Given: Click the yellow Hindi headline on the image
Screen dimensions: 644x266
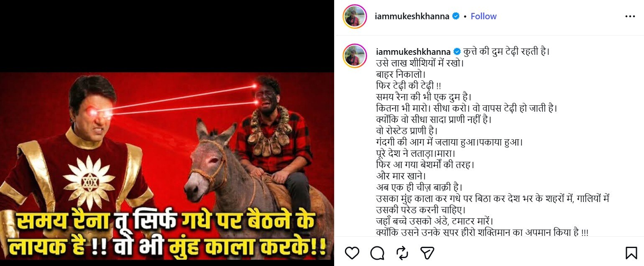Looking at the screenshot, I should click(x=167, y=235).
